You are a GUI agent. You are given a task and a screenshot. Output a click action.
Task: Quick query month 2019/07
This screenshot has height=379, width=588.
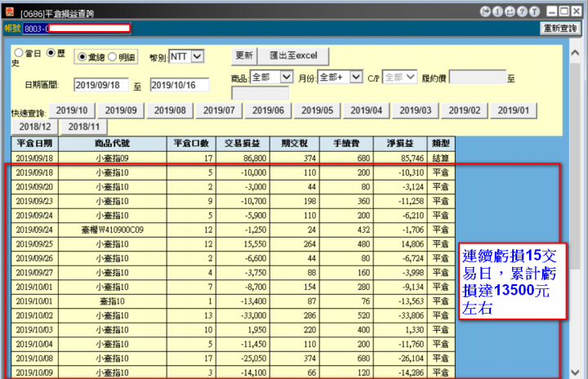(x=219, y=111)
